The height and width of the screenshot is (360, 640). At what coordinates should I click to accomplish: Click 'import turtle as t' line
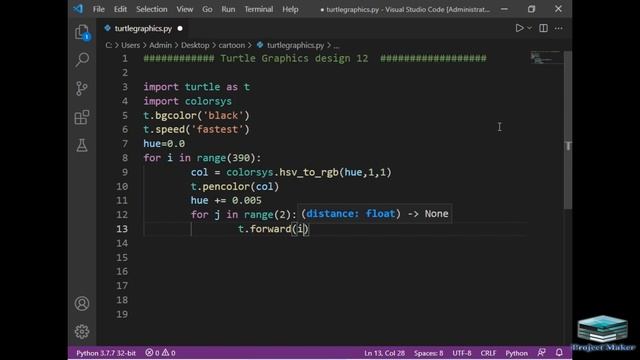pos(196,87)
